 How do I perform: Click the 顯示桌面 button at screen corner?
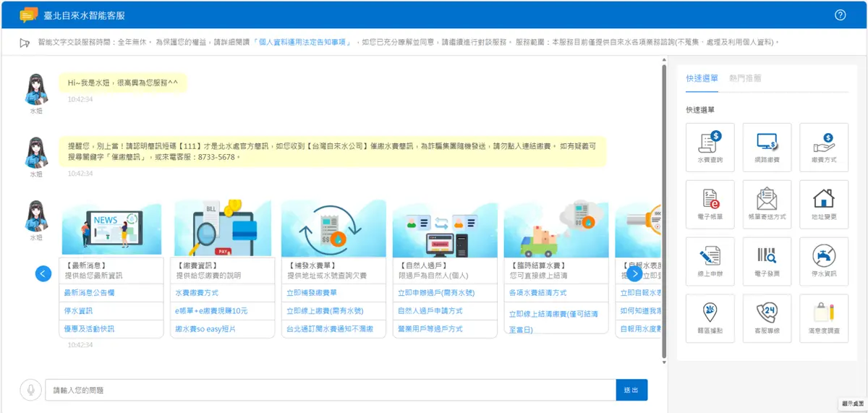(853, 404)
